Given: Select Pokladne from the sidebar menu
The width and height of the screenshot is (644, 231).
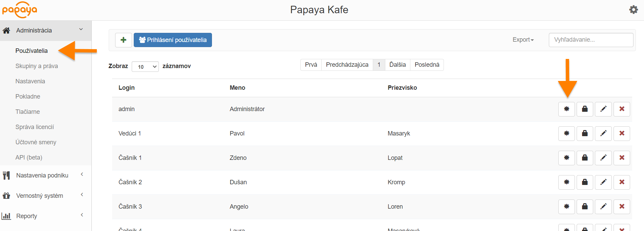Looking at the screenshot, I should click(28, 97).
